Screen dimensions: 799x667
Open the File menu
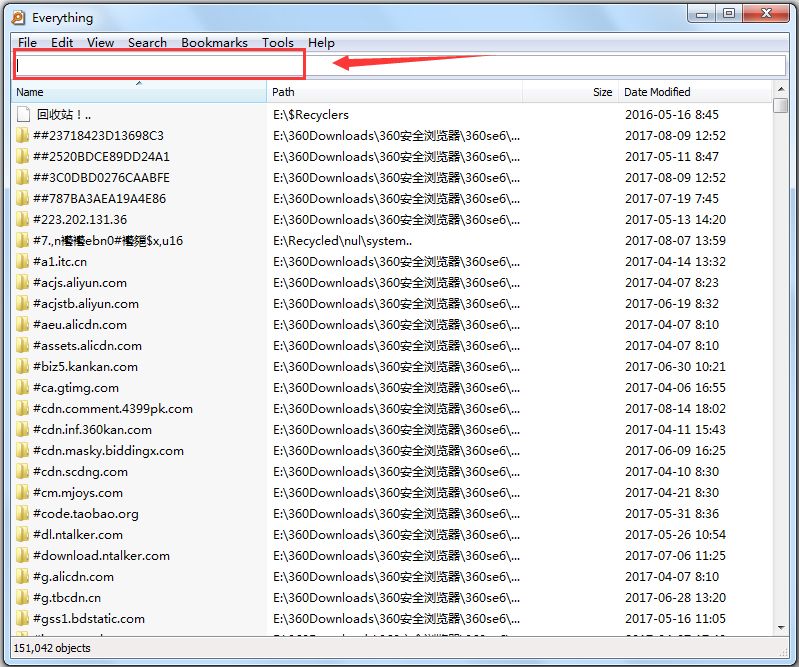coord(28,43)
